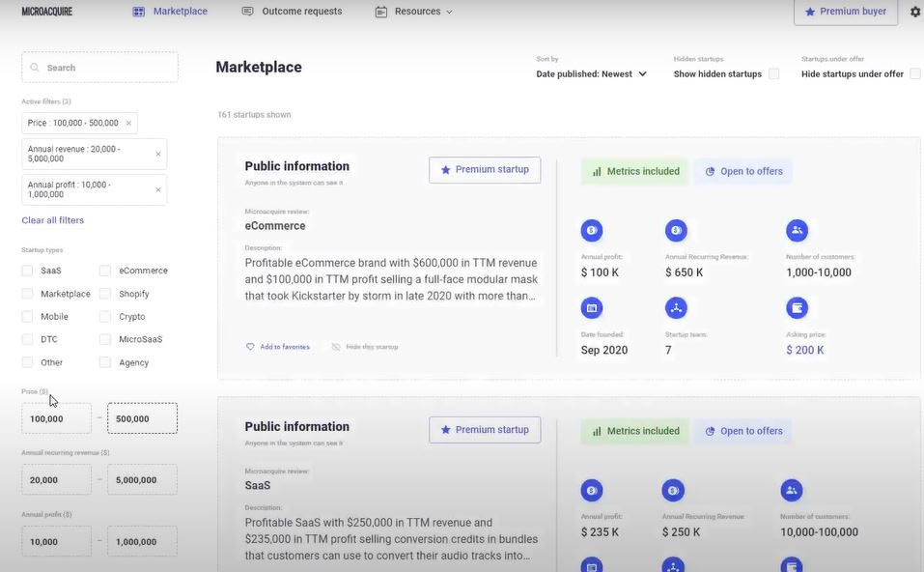Click the eCommerce listing description text

[x=391, y=279]
